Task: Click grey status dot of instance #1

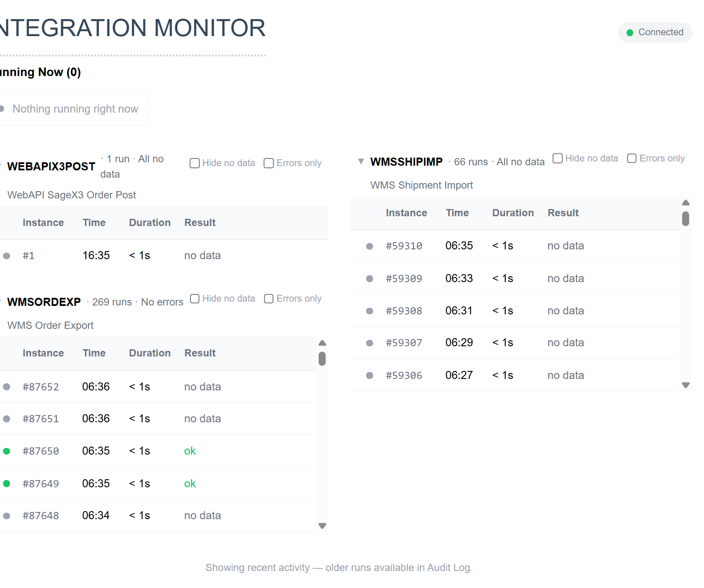Action: 7,256
